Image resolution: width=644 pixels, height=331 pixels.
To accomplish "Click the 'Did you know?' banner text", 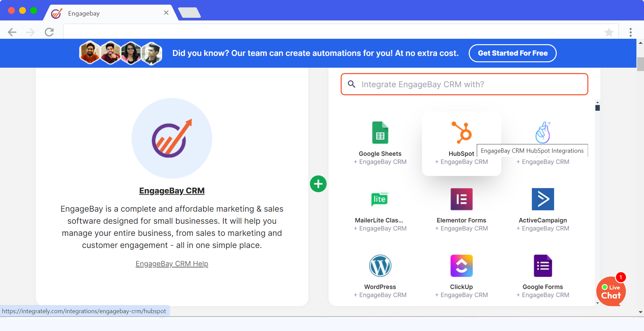I will [x=315, y=53].
